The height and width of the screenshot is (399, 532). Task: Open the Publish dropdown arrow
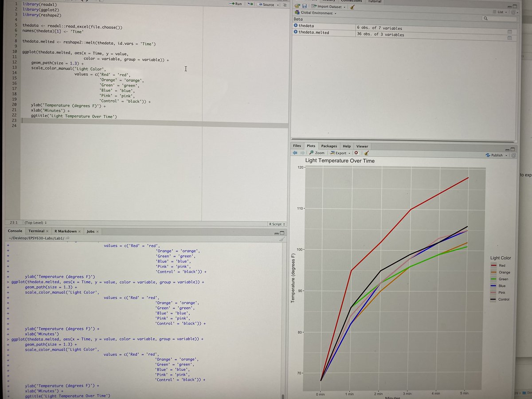[506, 156]
